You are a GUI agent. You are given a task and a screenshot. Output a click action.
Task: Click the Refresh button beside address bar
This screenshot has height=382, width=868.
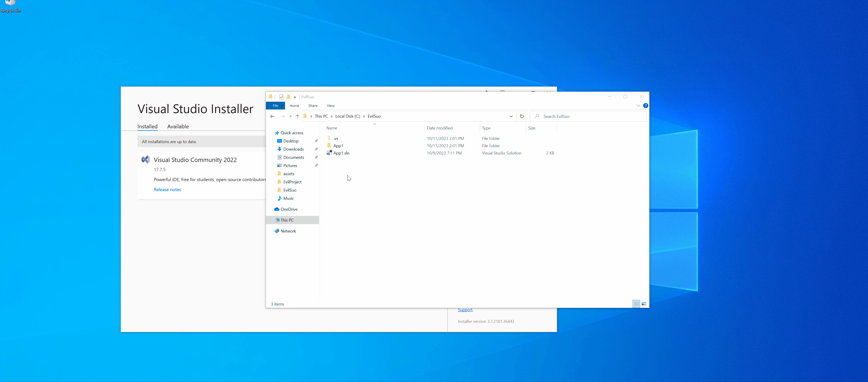(522, 116)
